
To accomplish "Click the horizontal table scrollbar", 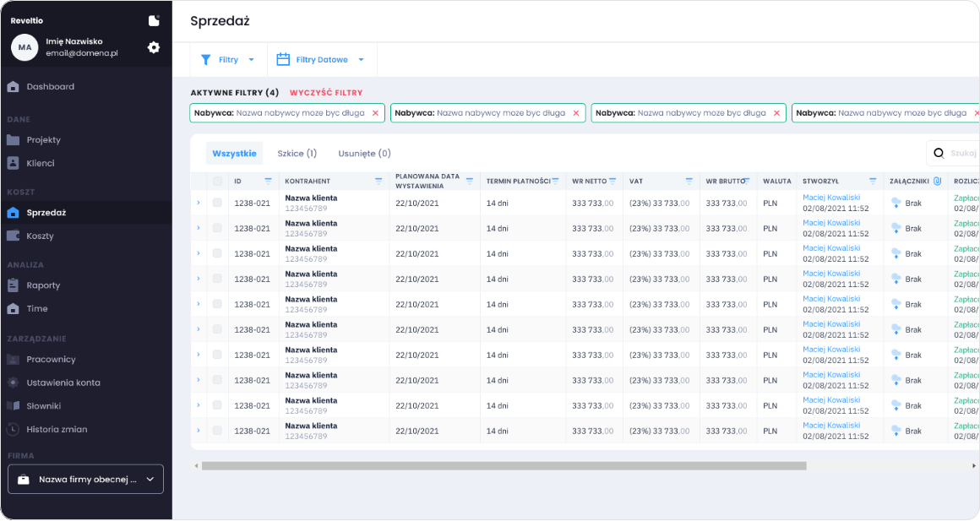I will pos(504,465).
